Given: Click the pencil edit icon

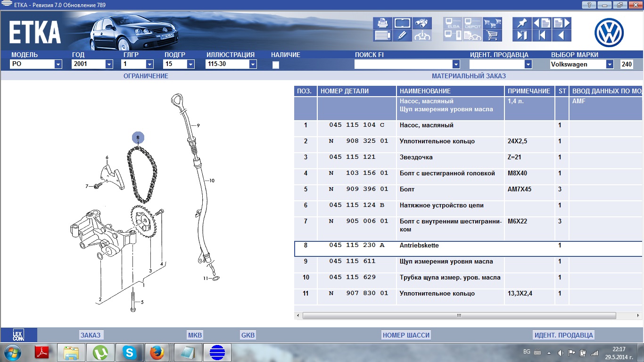Looking at the screenshot, I should click(402, 35).
